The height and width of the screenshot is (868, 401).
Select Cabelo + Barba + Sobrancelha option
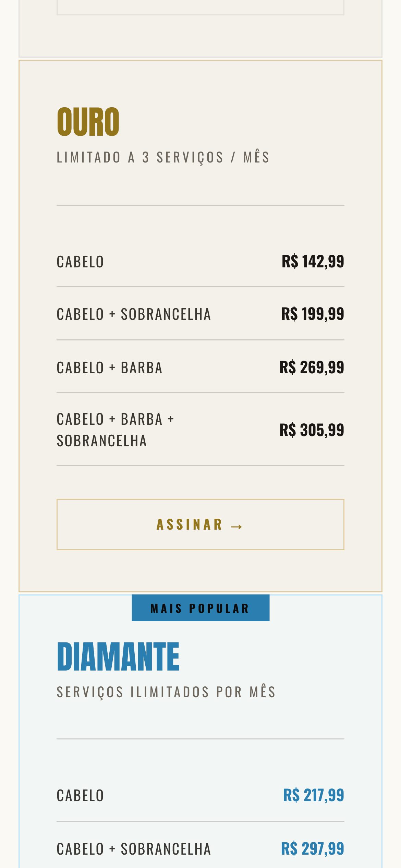point(200,430)
